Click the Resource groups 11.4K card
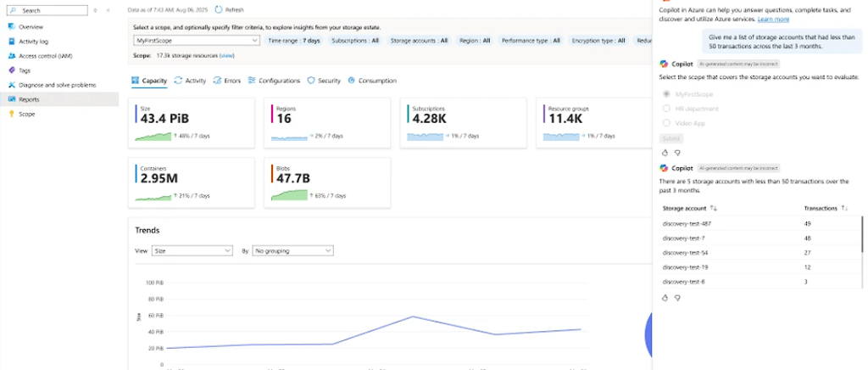Screen dimensions: 868x370 point(594,123)
